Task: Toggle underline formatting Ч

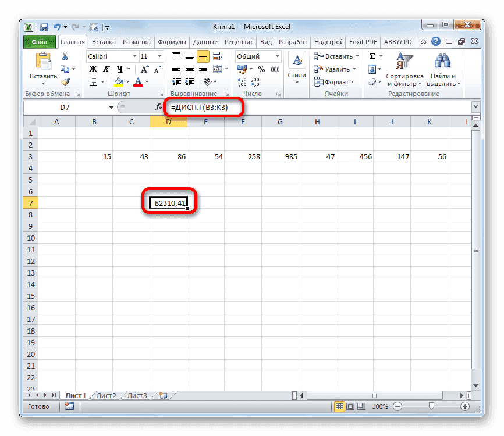Action: tap(116, 68)
